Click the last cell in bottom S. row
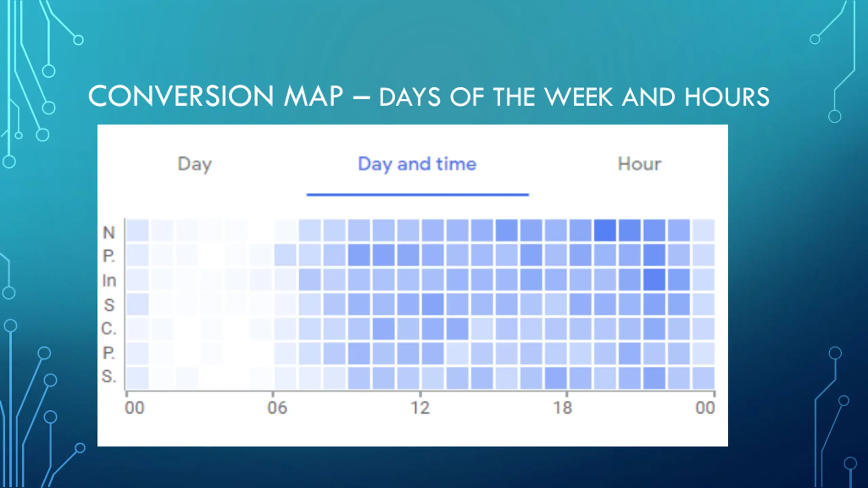The image size is (868, 488). click(x=703, y=378)
